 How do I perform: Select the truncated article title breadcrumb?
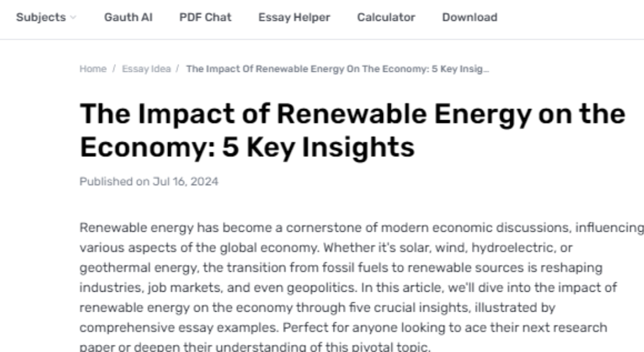point(337,69)
